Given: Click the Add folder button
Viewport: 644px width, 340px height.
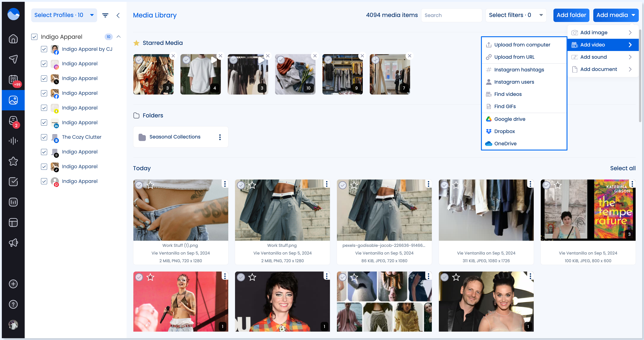Looking at the screenshot, I should [x=571, y=15].
